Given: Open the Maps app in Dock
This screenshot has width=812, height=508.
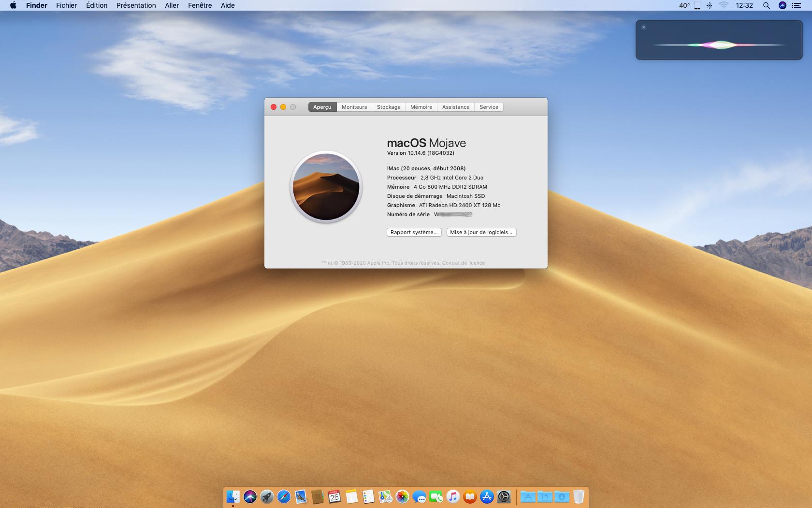Looking at the screenshot, I should (385, 496).
